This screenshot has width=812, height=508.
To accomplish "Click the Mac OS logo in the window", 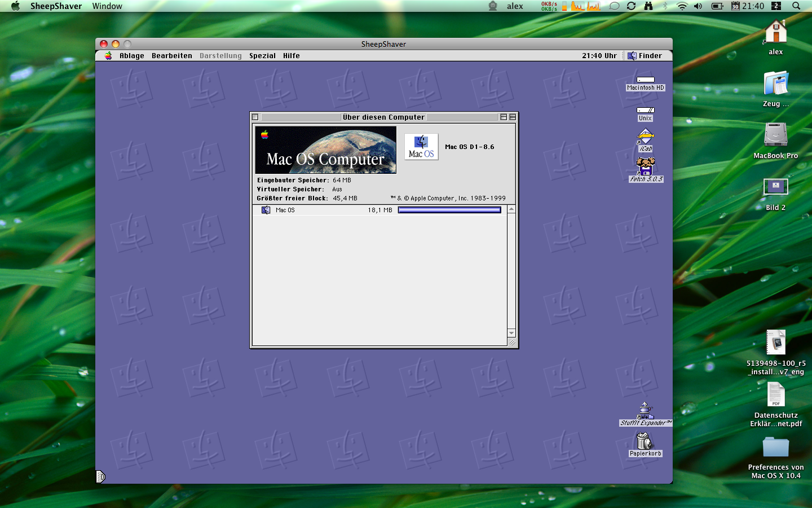I will click(421, 147).
